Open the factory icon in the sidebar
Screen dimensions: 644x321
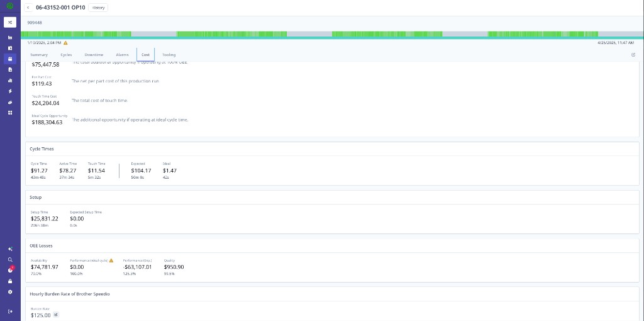click(x=10, y=37)
